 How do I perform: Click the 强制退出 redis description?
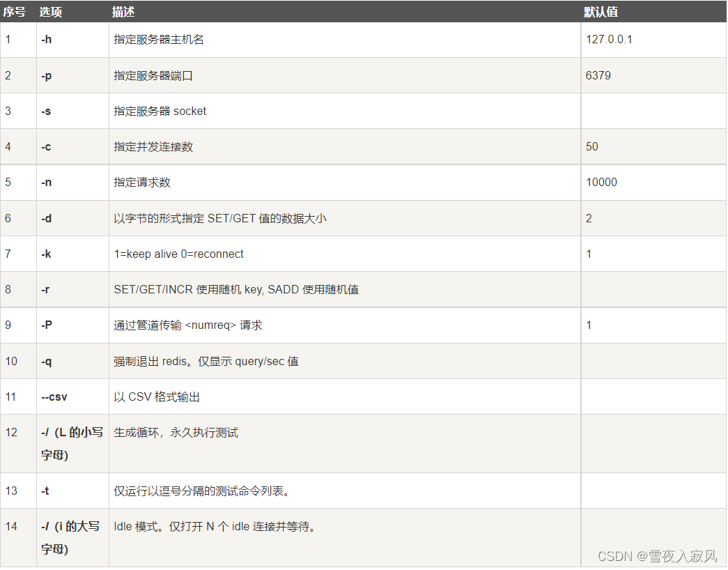(206, 362)
